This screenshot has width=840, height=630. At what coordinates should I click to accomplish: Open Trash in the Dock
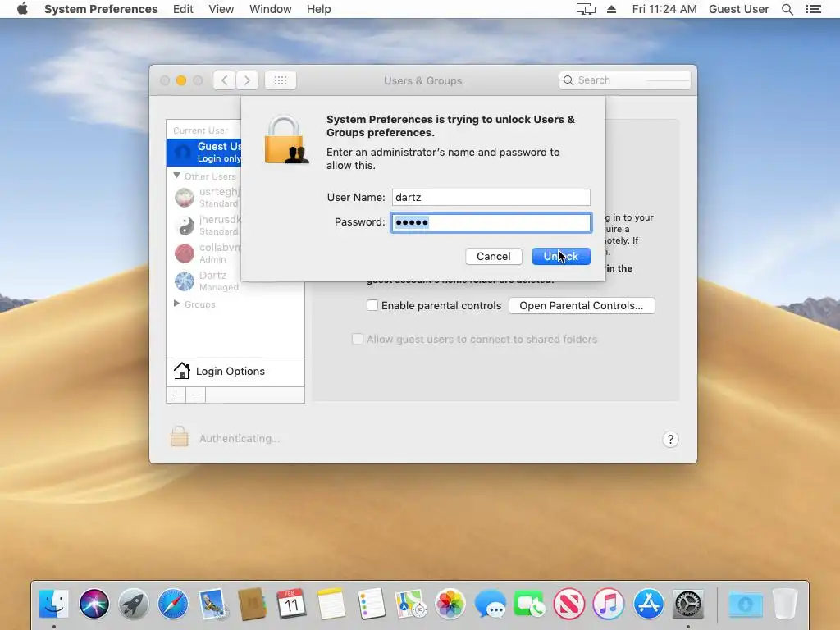(x=785, y=604)
